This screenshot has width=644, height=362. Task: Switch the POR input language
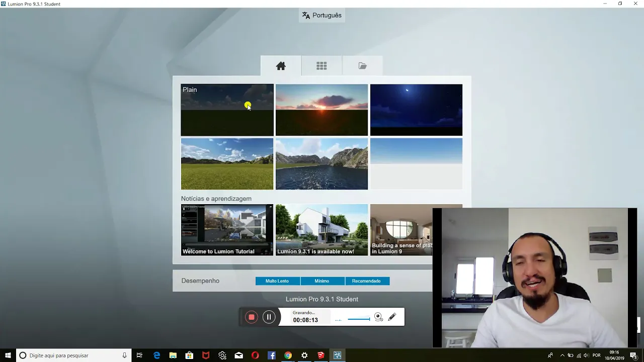click(597, 355)
